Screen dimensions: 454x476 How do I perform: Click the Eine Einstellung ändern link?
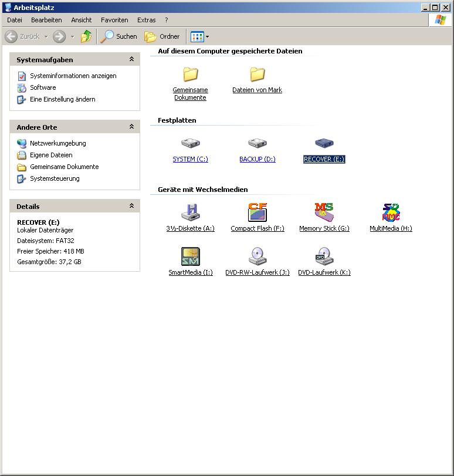(x=63, y=100)
